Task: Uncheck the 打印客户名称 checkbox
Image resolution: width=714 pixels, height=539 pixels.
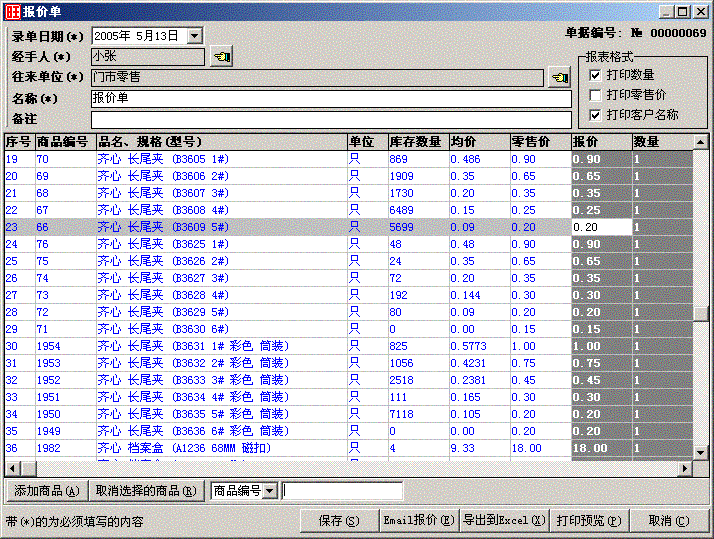Action: 595,115
